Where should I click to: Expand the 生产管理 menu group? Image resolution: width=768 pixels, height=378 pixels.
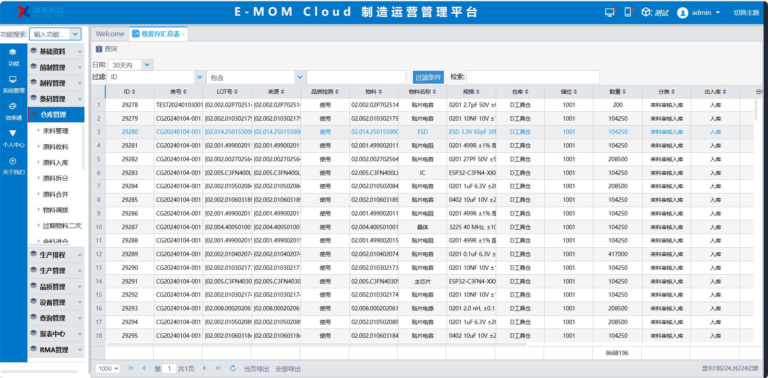click(56, 270)
